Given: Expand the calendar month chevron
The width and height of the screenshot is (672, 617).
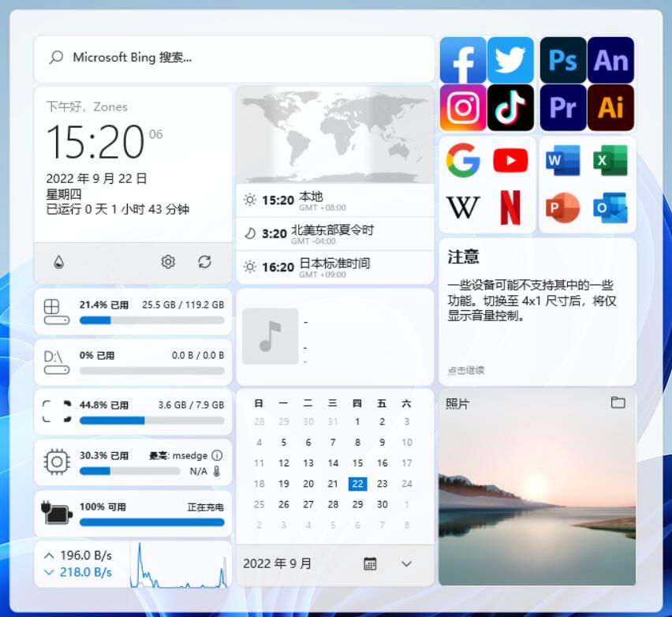Looking at the screenshot, I should click(406, 563).
